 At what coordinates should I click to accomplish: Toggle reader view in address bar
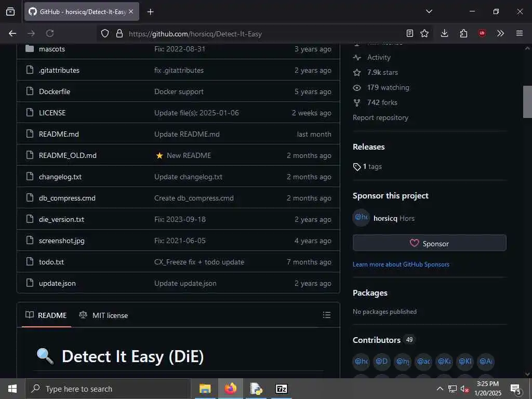(410, 33)
